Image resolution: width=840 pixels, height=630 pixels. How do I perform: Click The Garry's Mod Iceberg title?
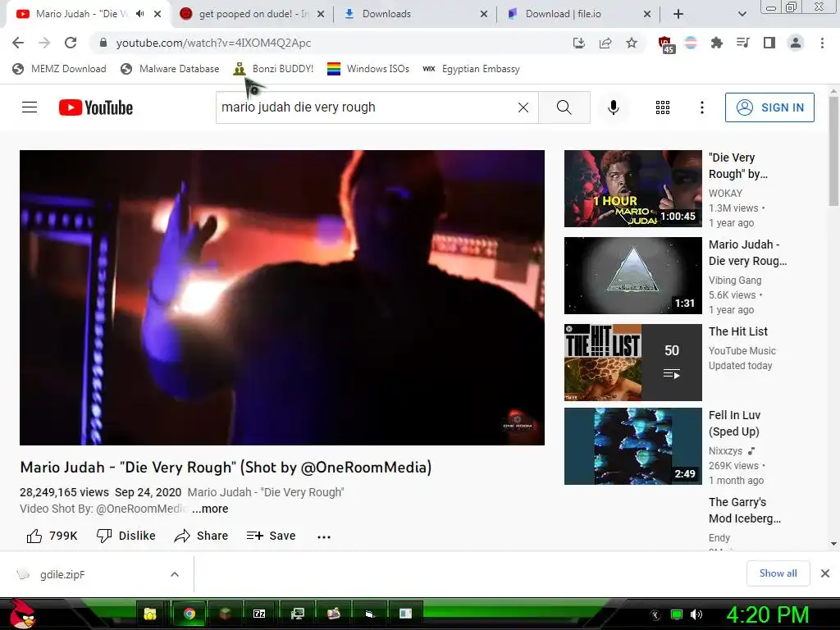(744, 510)
